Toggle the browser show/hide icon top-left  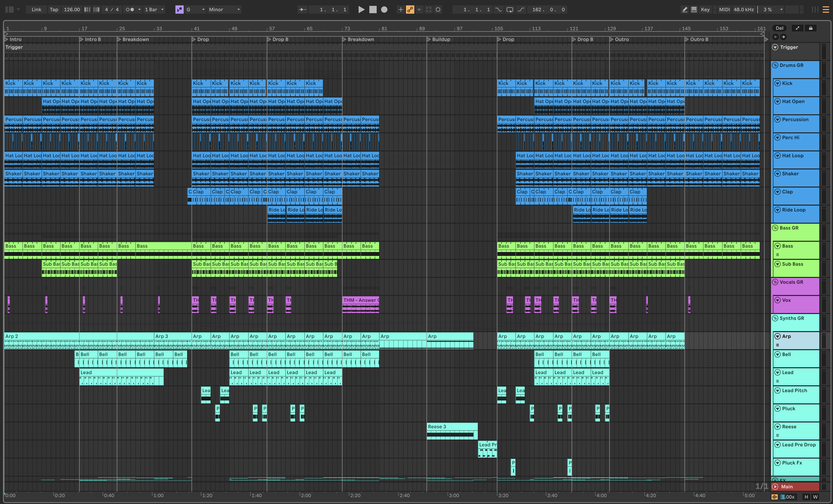point(10,10)
